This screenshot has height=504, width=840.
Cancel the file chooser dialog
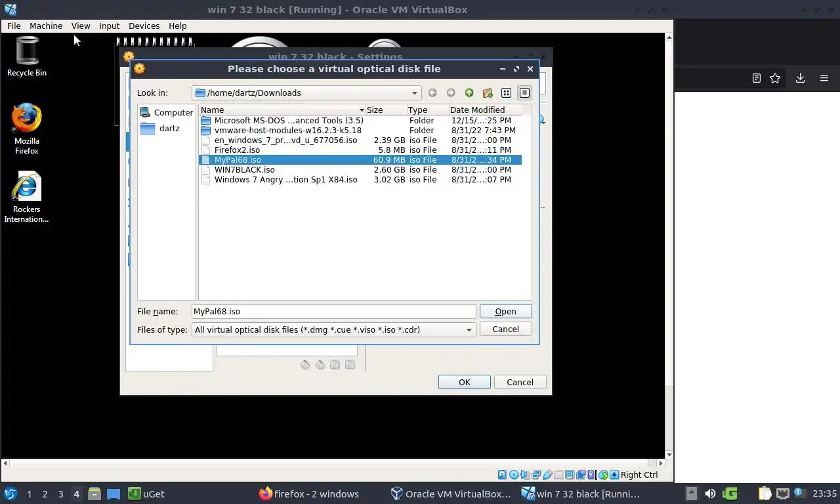pos(505,329)
